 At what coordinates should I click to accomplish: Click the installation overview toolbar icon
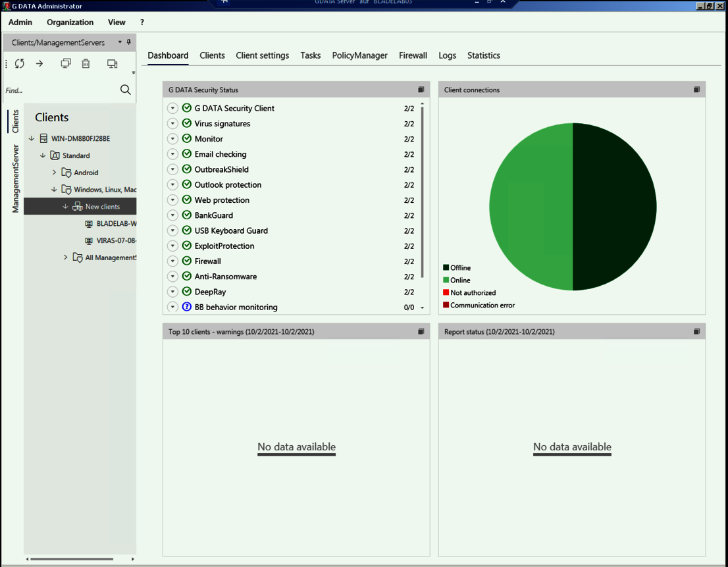[x=112, y=63]
